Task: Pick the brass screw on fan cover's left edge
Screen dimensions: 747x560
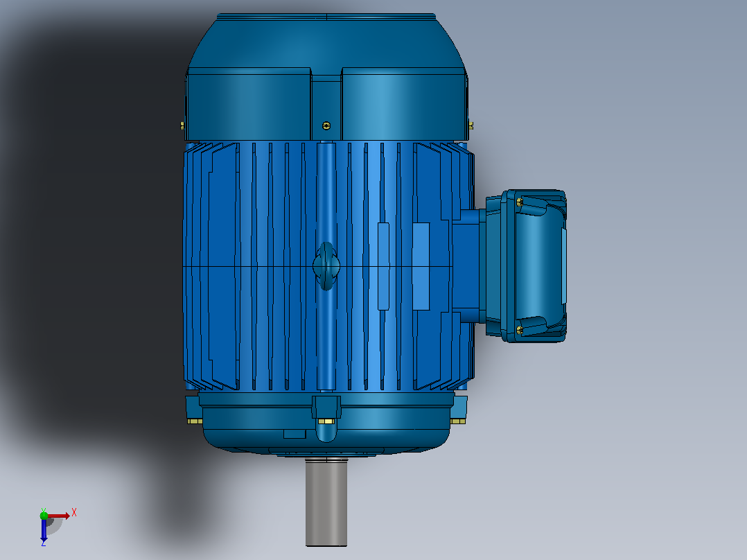Action: tap(182, 126)
